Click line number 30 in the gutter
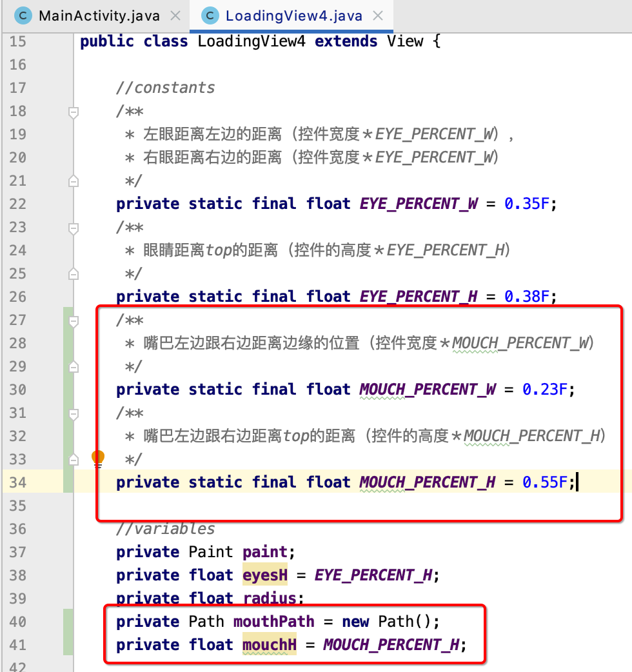 [x=17, y=390]
